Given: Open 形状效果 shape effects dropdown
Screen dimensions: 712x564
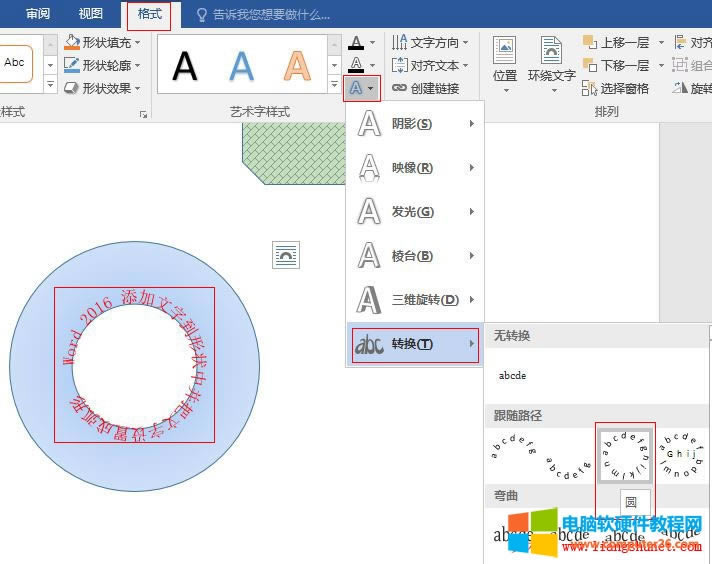Looking at the screenshot, I should (102, 88).
